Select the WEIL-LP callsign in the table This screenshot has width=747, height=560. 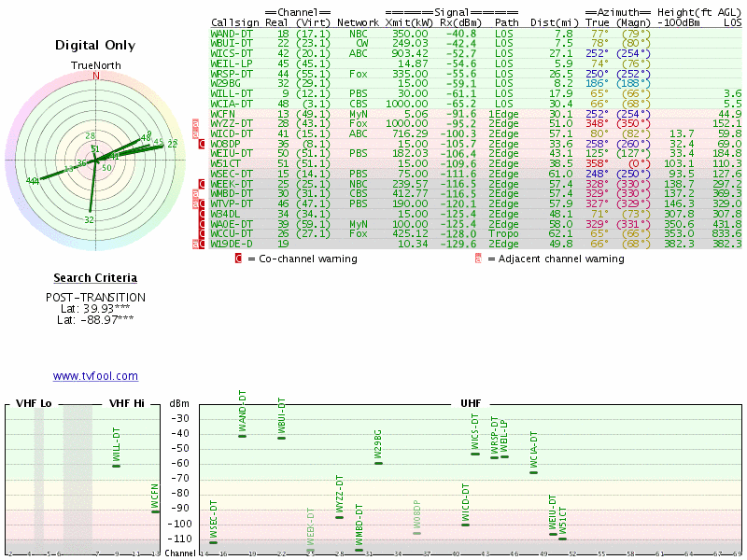[232, 63]
